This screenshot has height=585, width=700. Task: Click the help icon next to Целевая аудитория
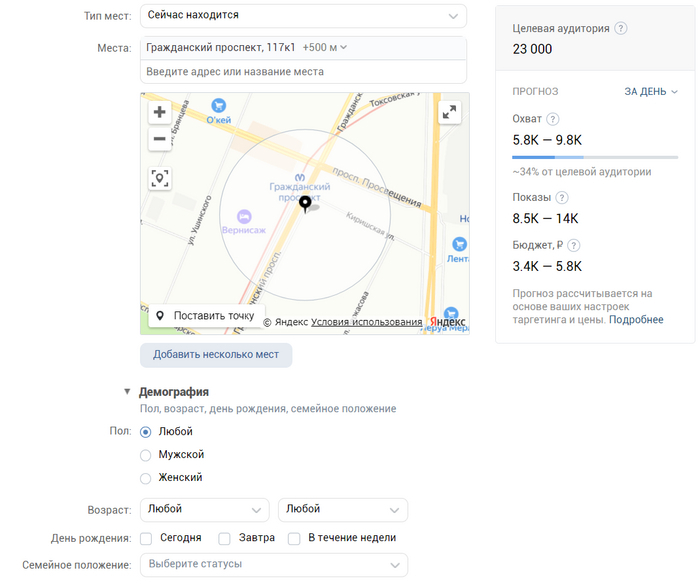point(621,28)
